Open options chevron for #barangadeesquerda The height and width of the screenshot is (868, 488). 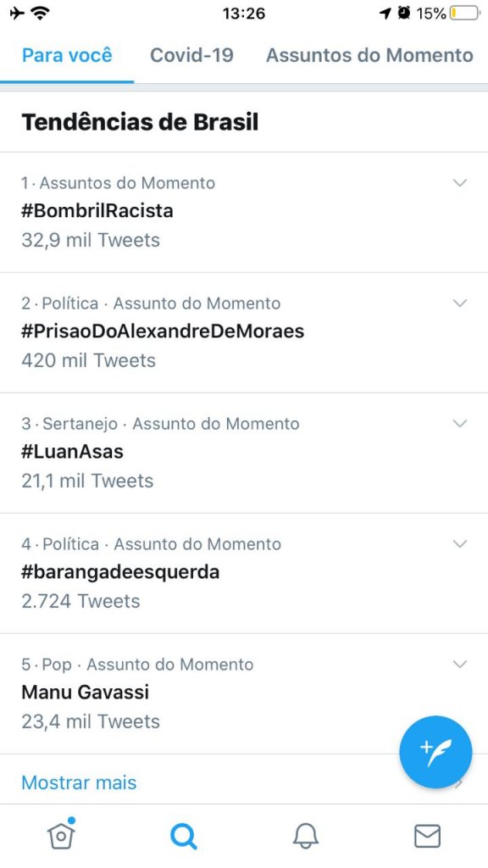pyautogui.click(x=460, y=543)
